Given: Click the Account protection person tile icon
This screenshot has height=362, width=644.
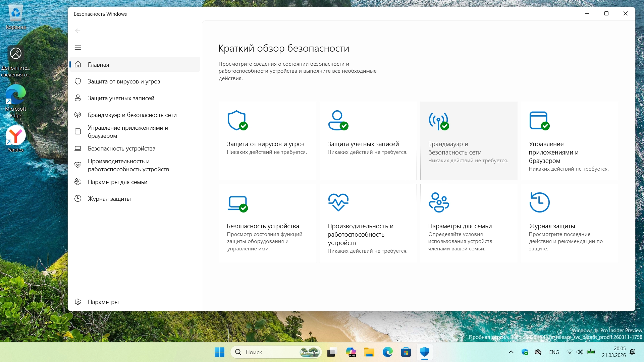Looking at the screenshot, I should (338, 120).
